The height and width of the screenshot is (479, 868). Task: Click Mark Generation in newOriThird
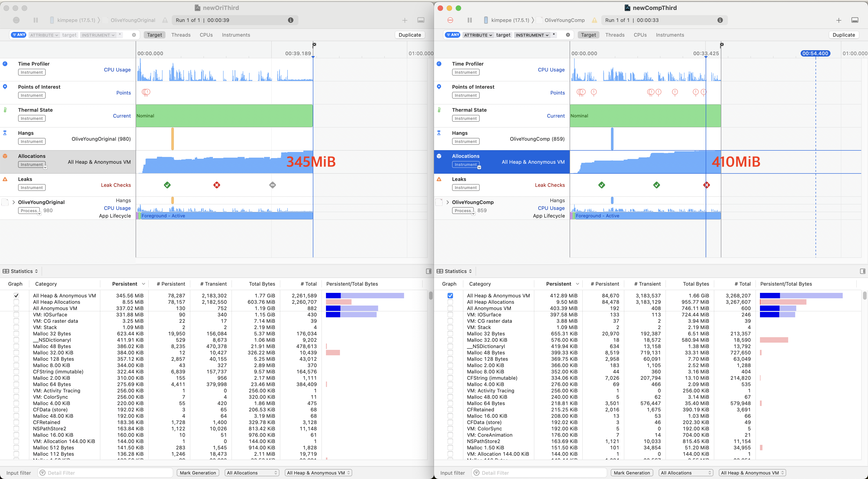(198, 473)
